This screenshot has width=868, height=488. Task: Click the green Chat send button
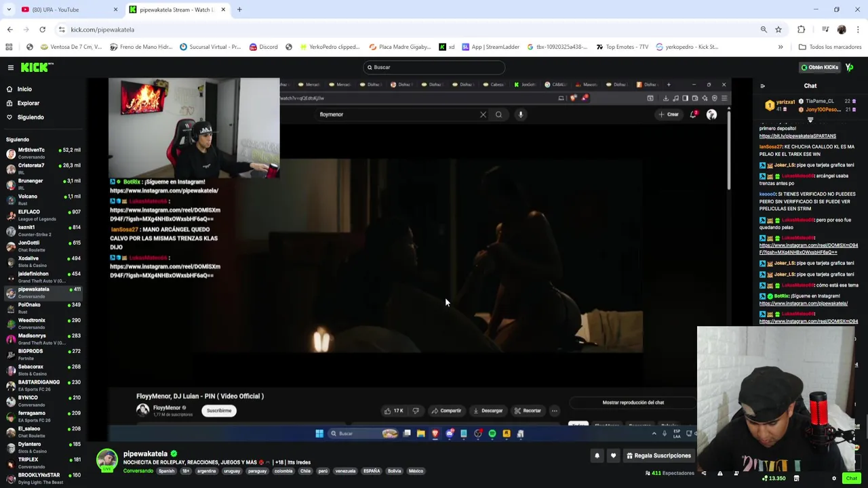[851, 479]
